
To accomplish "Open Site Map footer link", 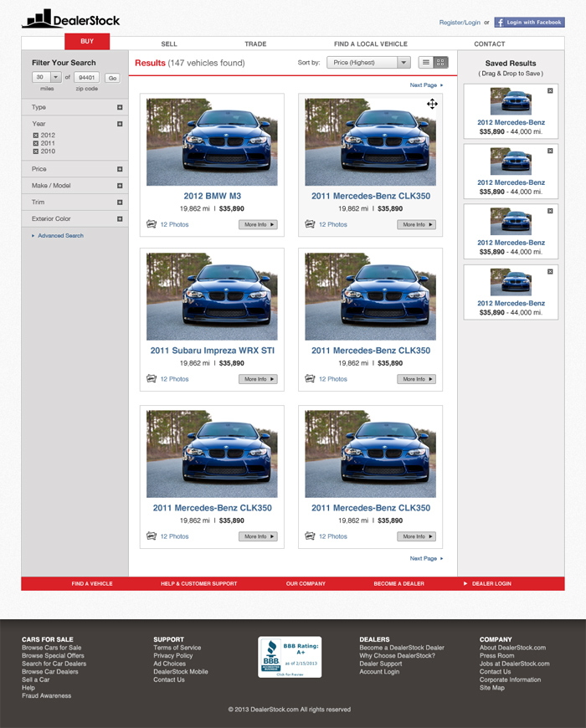I will point(491,688).
